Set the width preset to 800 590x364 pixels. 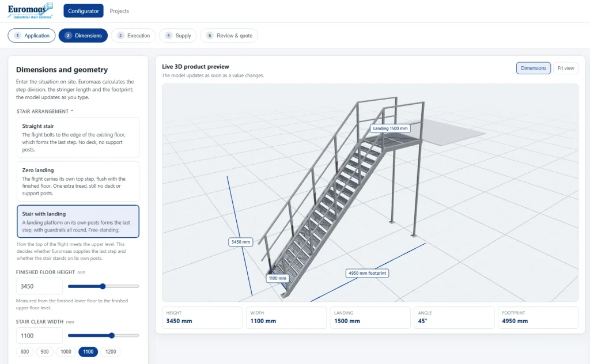[x=25, y=351]
